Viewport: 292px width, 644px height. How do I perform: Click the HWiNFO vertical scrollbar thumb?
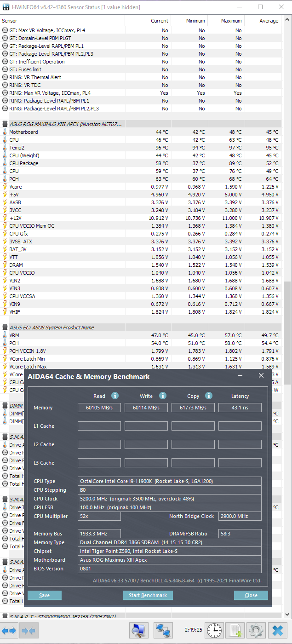click(x=287, y=333)
